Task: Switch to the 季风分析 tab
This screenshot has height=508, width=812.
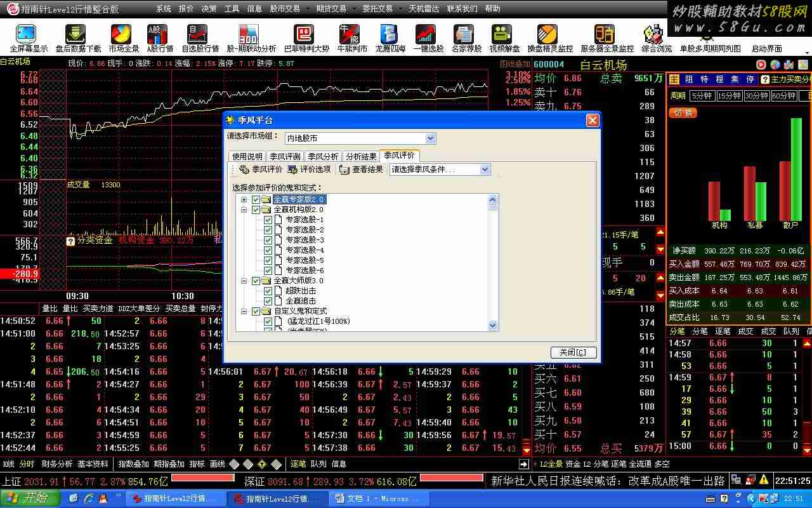Action: click(x=323, y=157)
